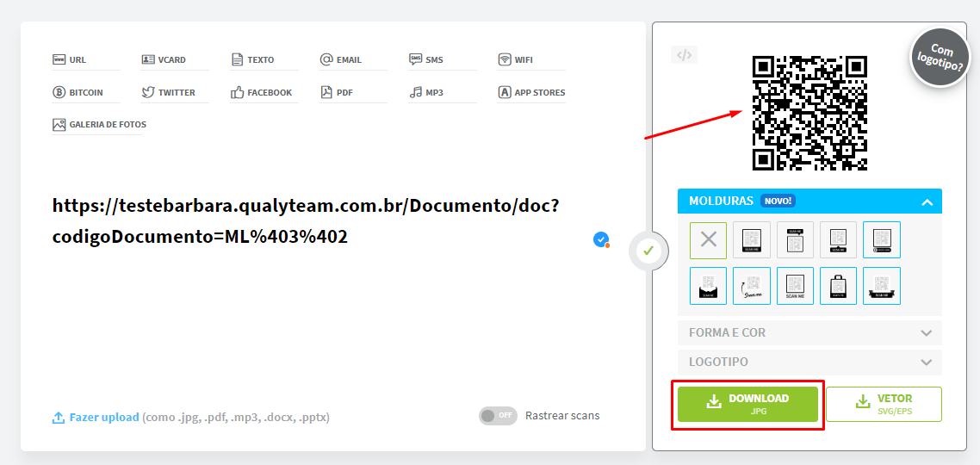Select the PDF QR type
Image resolution: width=980 pixels, height=465 pixels.
pyautogui.click(x=336, y=92)
